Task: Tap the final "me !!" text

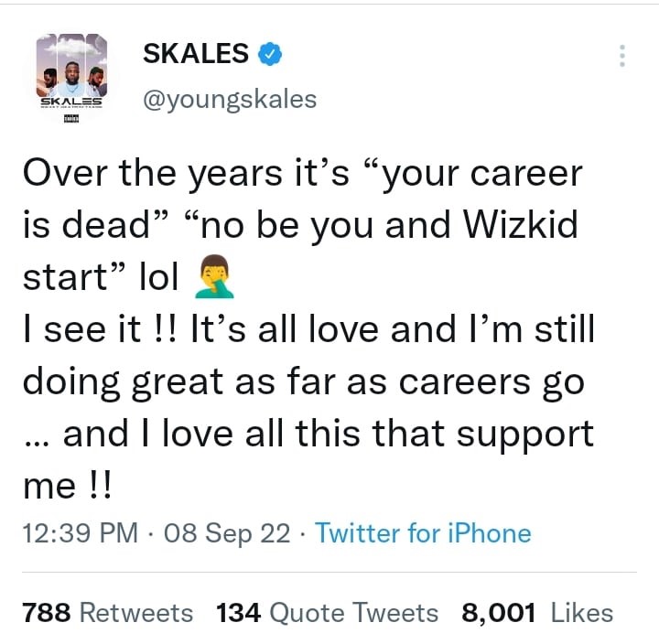Action: point(66,487)
